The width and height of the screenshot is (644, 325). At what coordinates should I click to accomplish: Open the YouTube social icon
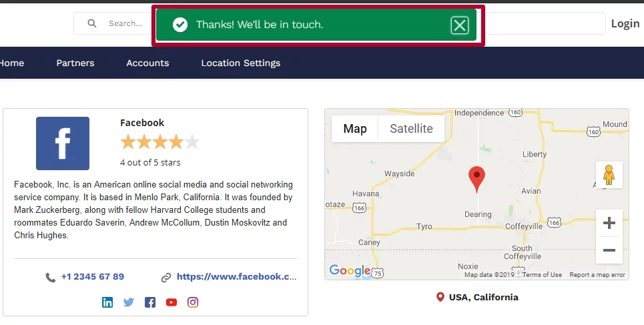[x=172, y=302]
